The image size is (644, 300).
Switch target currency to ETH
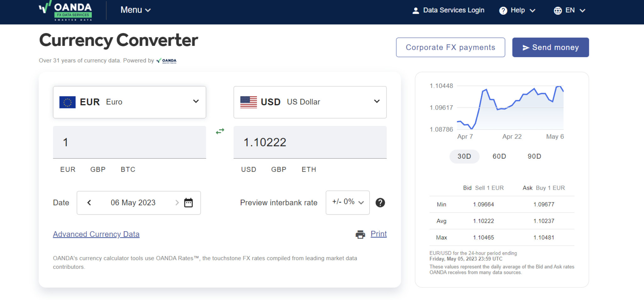point(308,169)
